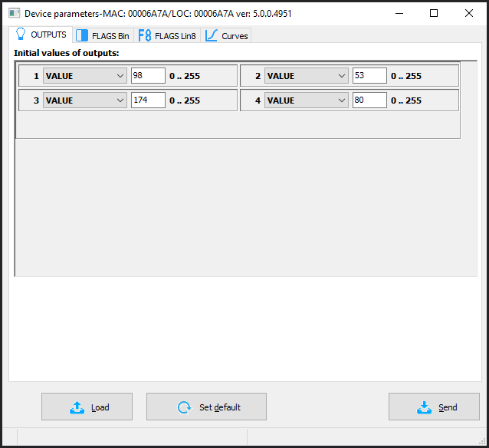
Task: Click the '0 .. 255' range of output 1
Action: [185, 76]
